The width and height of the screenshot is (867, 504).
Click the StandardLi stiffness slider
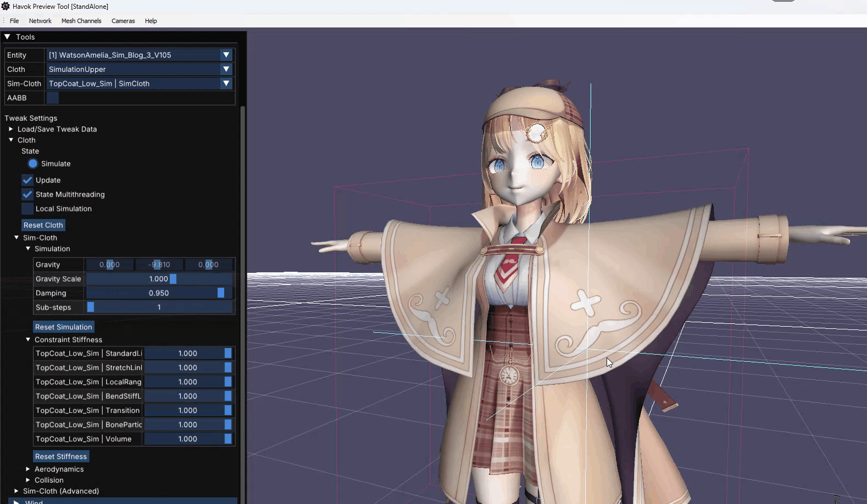tap(188, 354)
